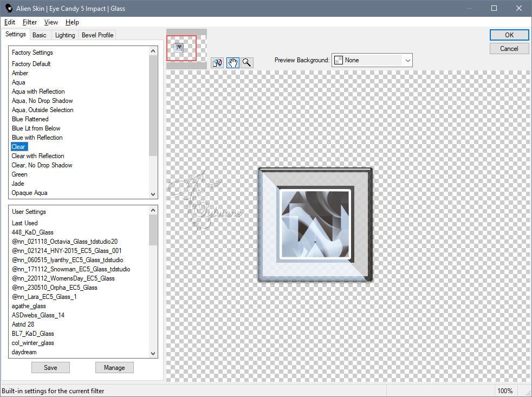Select the Jade preset
532x397 pixels.
tap(18, 183)
